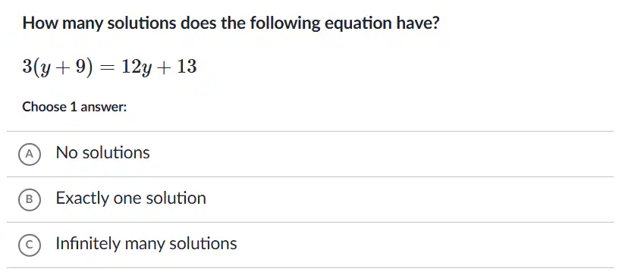The image size is (644, 278).
Task: Click the word 'Exactly' in option B
Action: tap(82, 198)
